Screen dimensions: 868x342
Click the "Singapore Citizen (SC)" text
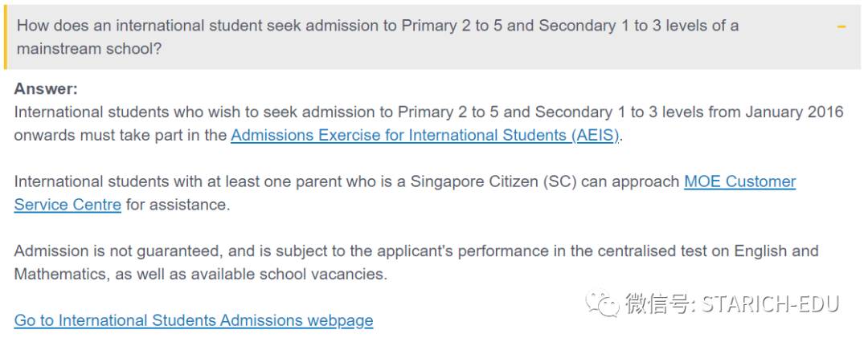(493, 181)
